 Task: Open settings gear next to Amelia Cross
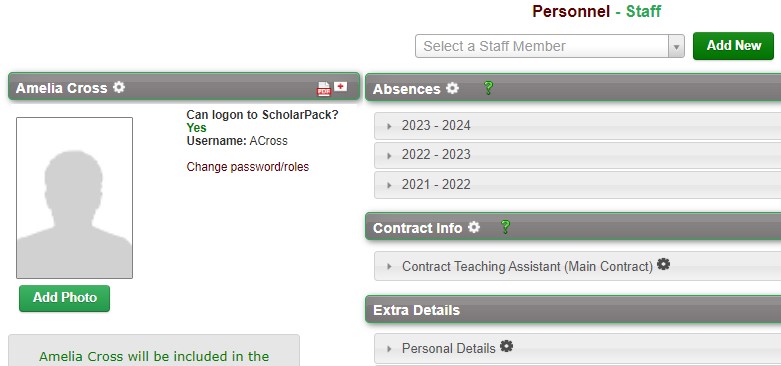pos(119,87)
